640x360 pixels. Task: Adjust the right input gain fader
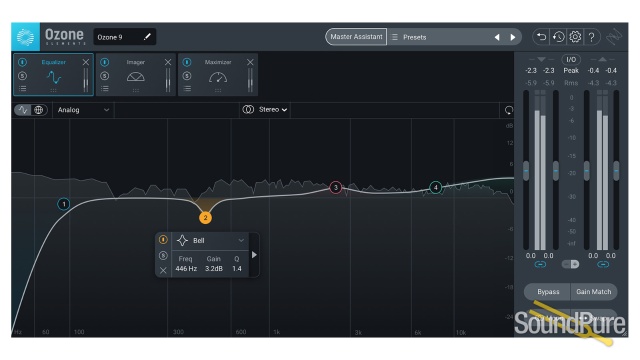pos(556,171)
